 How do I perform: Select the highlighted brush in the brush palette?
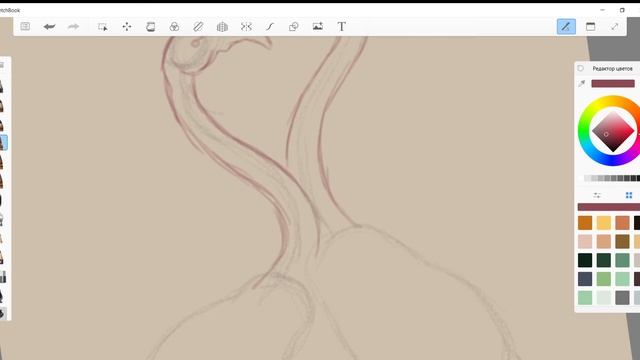click(3, 143)
